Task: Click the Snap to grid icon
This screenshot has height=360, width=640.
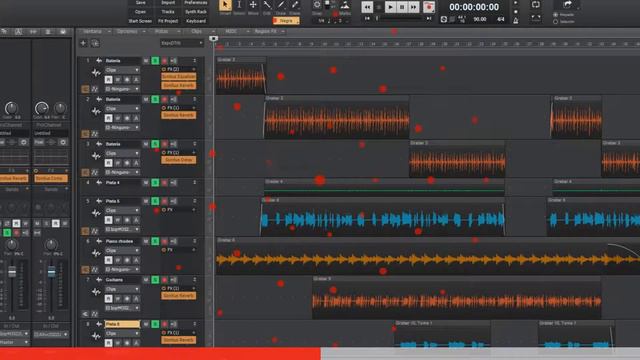Action: [317, 5]
